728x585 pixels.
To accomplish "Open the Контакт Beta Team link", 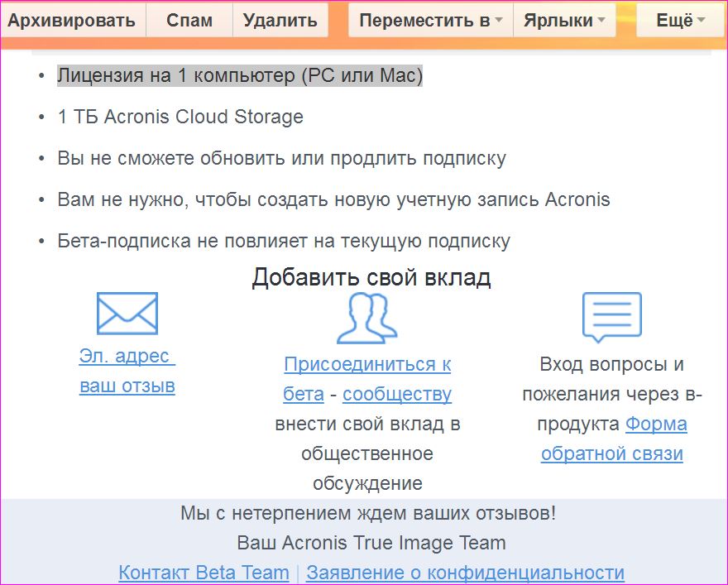I will click(204, 573).
